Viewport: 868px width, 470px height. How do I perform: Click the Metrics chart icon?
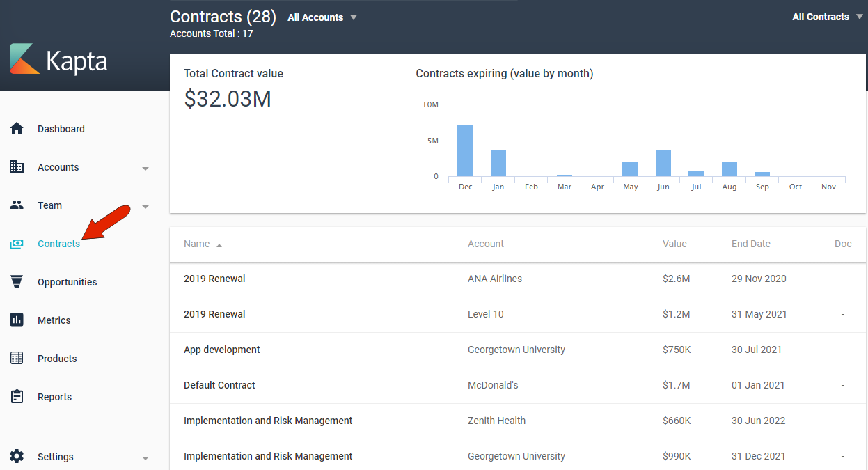coord(17,320)
